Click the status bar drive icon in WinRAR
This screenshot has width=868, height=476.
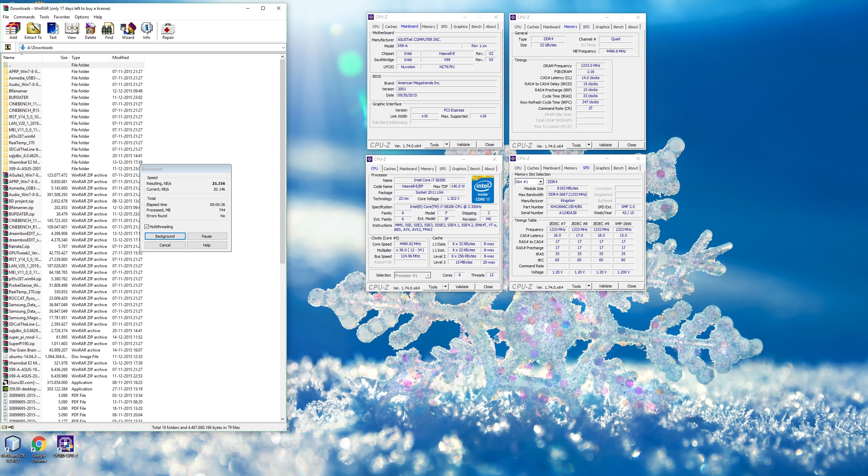click(4, 427)
